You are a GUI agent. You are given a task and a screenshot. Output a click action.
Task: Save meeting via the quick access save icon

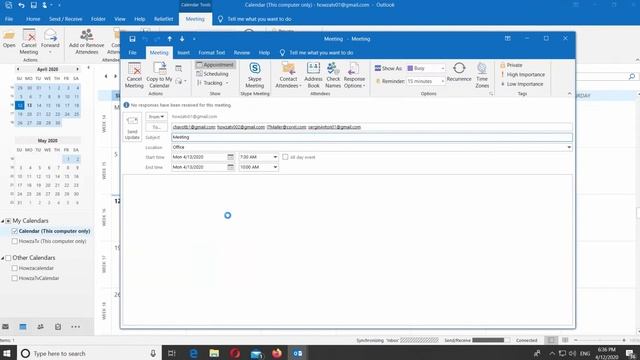coord(132,39)
